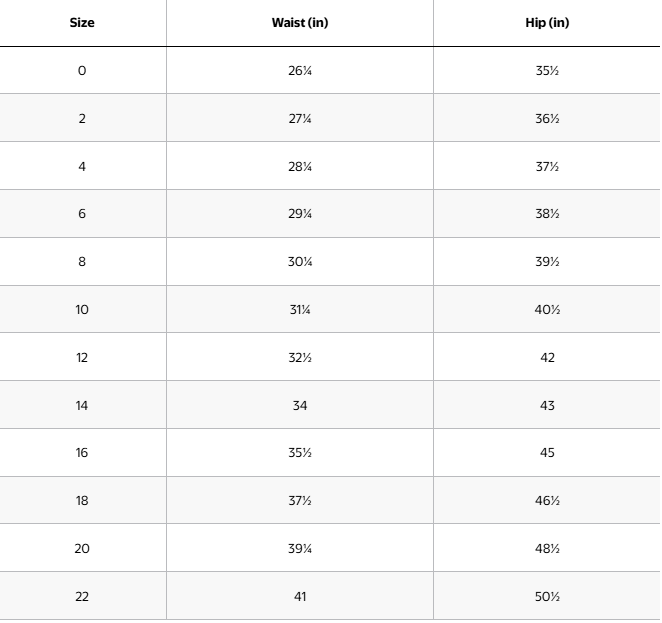Viewport: 662px width, 623px height.
Task: Select the size 14 cell
Action: click(82, 406)
